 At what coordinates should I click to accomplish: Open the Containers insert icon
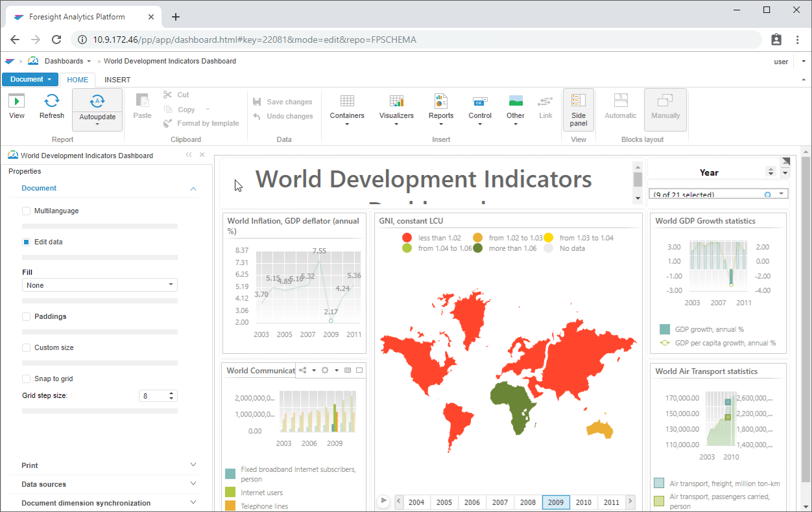pos(347,101)
